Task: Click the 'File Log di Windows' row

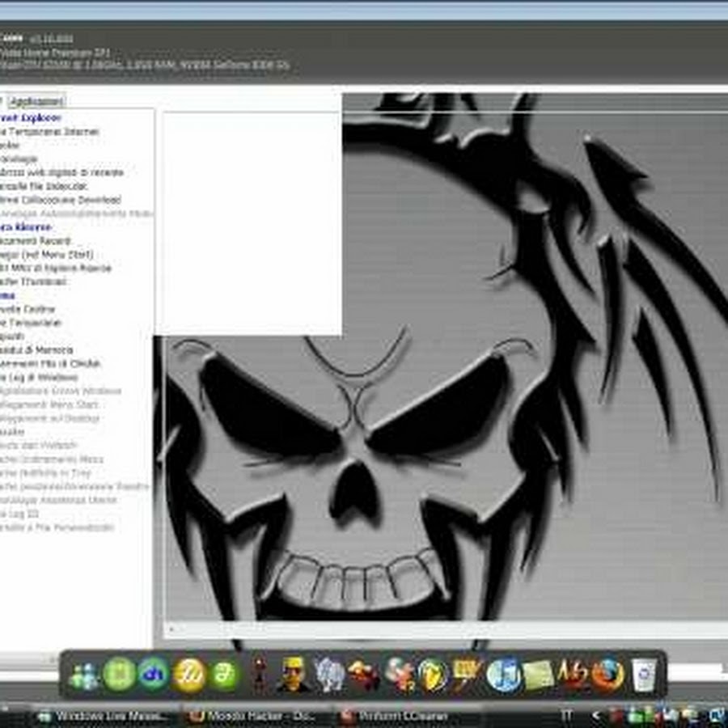Action: pos(39,378)
